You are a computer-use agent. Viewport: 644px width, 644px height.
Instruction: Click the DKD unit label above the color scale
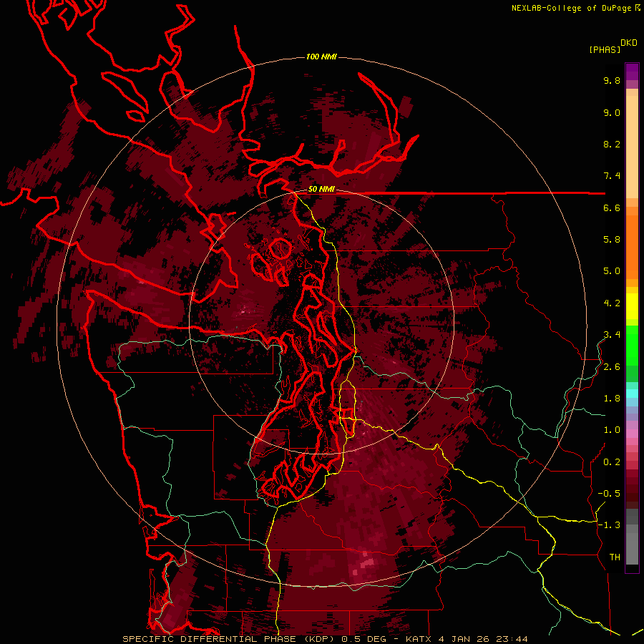pyautogui.click(x=629, y=43)
